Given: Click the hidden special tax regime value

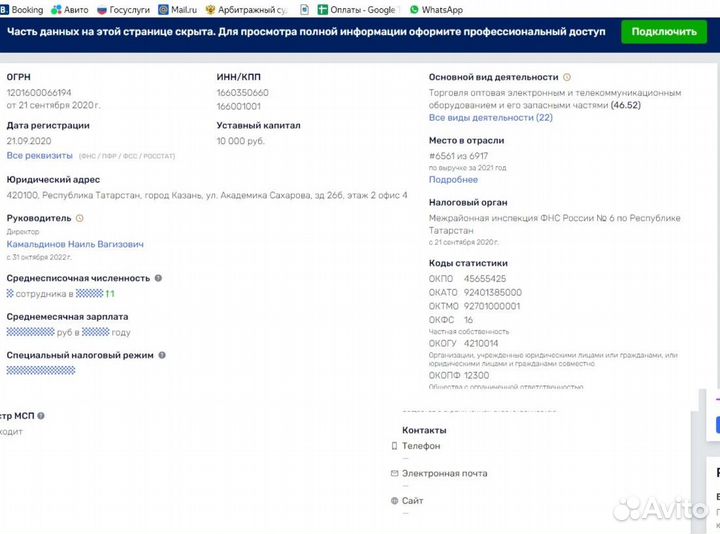Looking at the screenshot, I should click(41, 370).
